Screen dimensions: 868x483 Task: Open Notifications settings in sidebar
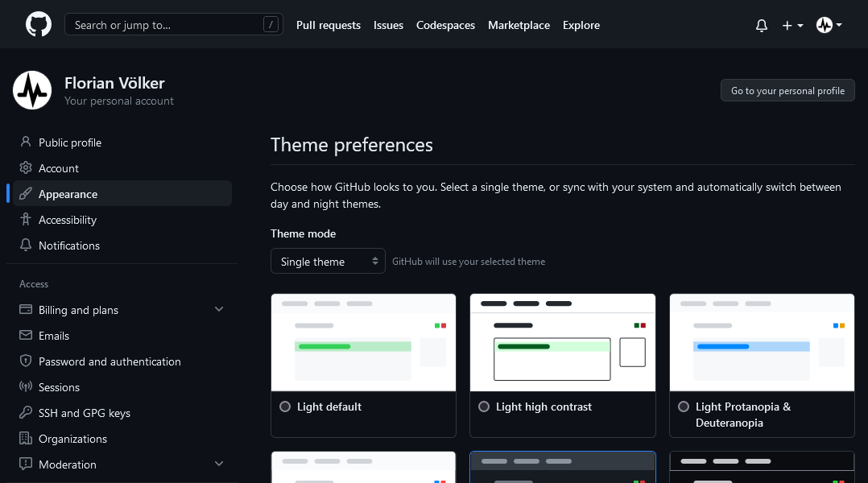122,246
